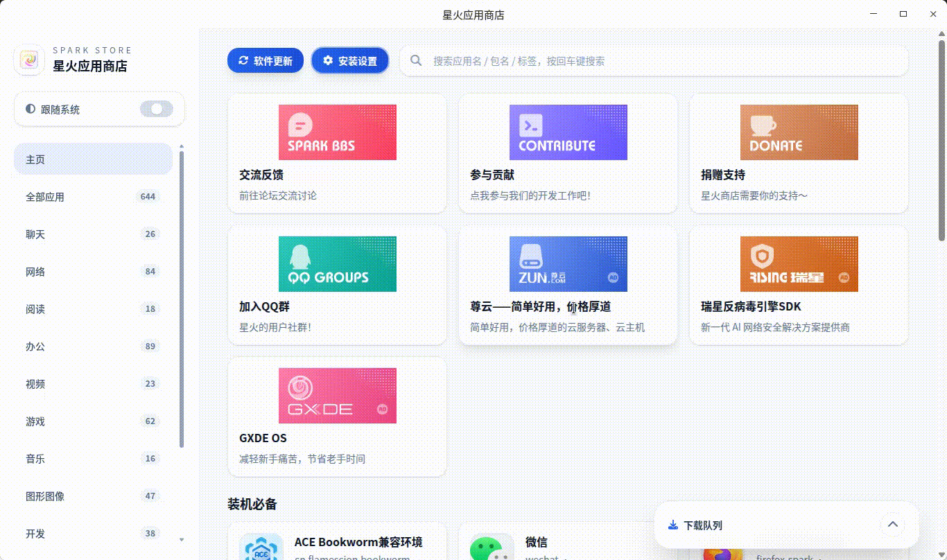Open the Spark BBS forum banner icon
947x560 pixels.
(x=338, y=132)
